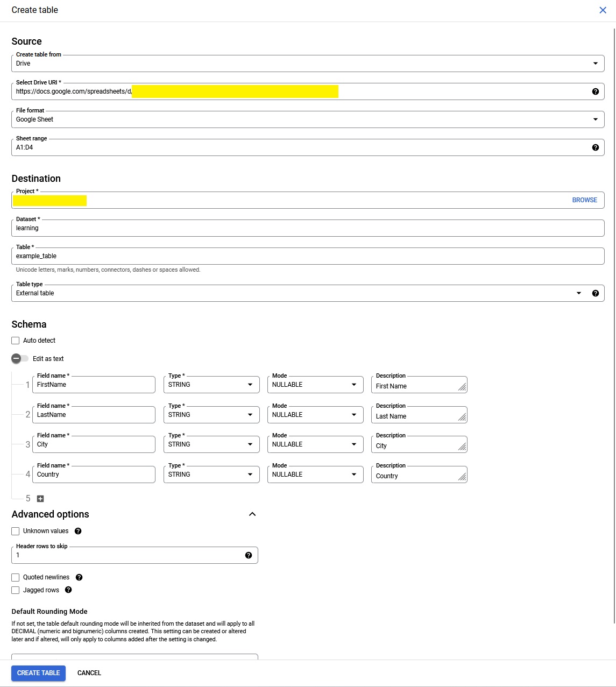
Task: Click resize handle of City description
Action: pyautogui.click(x=462, y=447)
